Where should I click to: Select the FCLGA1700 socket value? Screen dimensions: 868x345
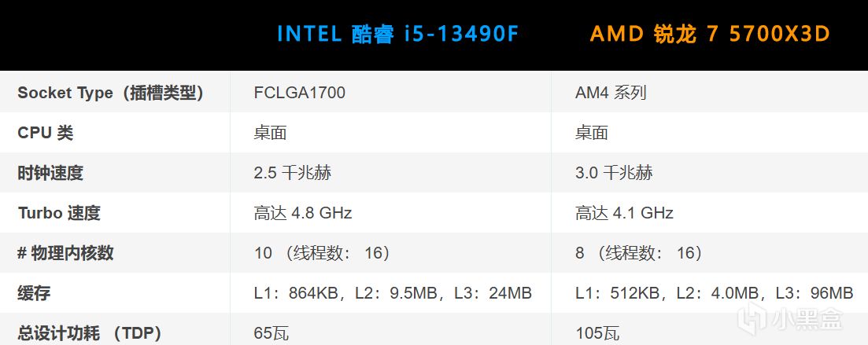[x=300, y=92]
